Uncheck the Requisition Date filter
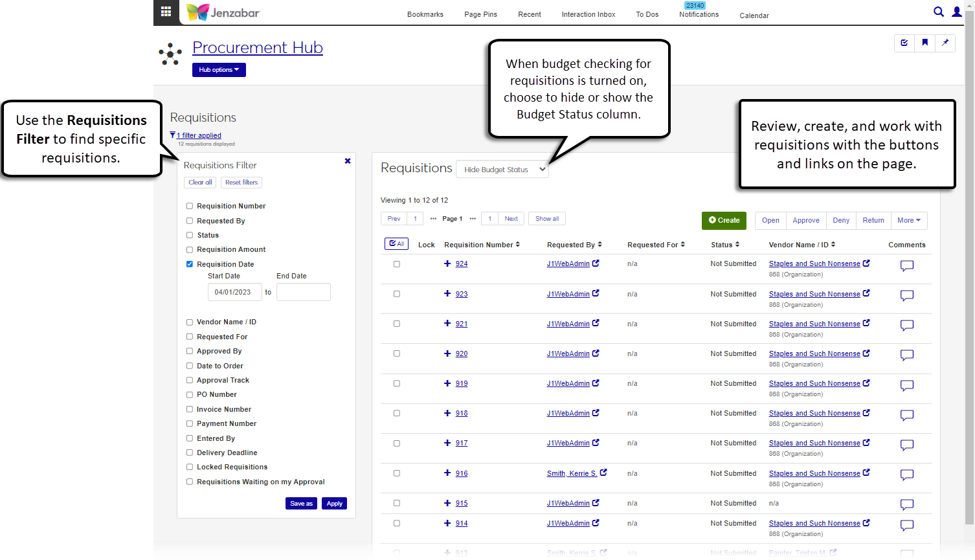Image resolution: width=975 pixels, height=560 pixels. click(x=190, y=264)
